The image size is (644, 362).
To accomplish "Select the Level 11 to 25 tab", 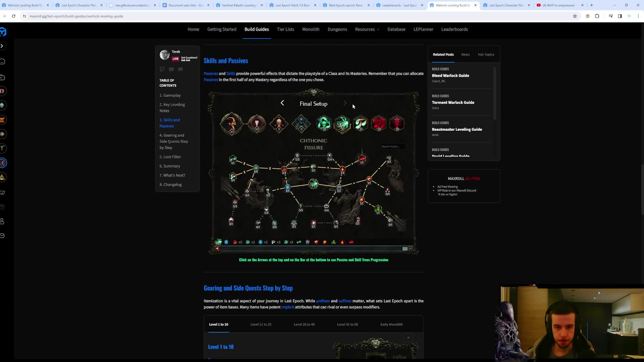I will pyautogui.click(x=261, y=324).
